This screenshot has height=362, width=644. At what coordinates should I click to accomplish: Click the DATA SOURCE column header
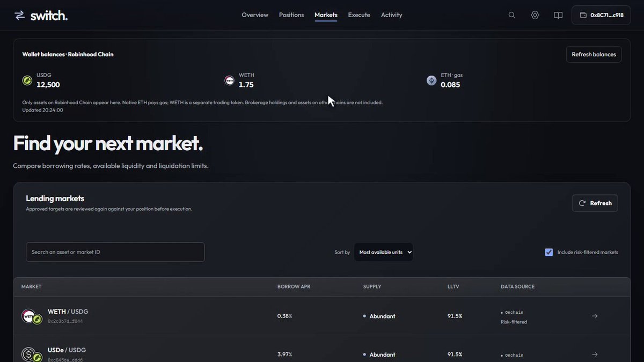(517, 286)
